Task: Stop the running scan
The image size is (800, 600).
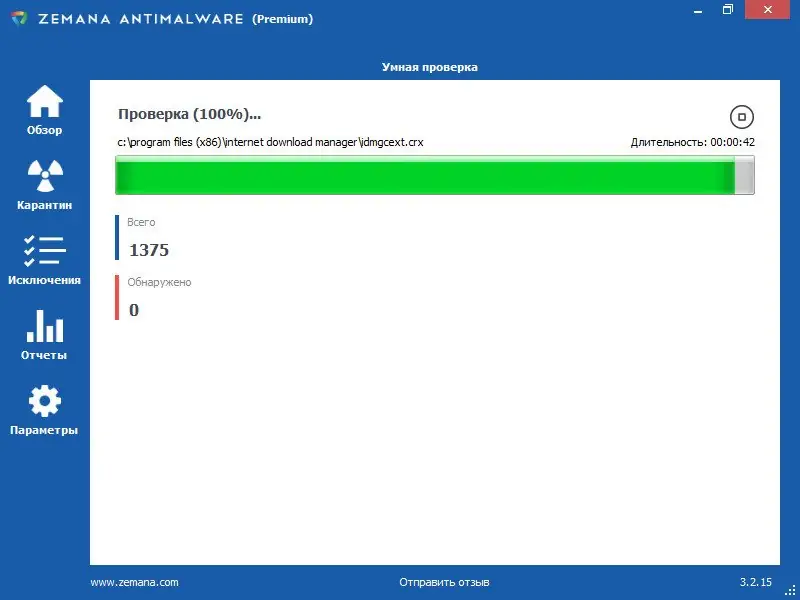Action: pyautogui.click(x=741, y=117)
